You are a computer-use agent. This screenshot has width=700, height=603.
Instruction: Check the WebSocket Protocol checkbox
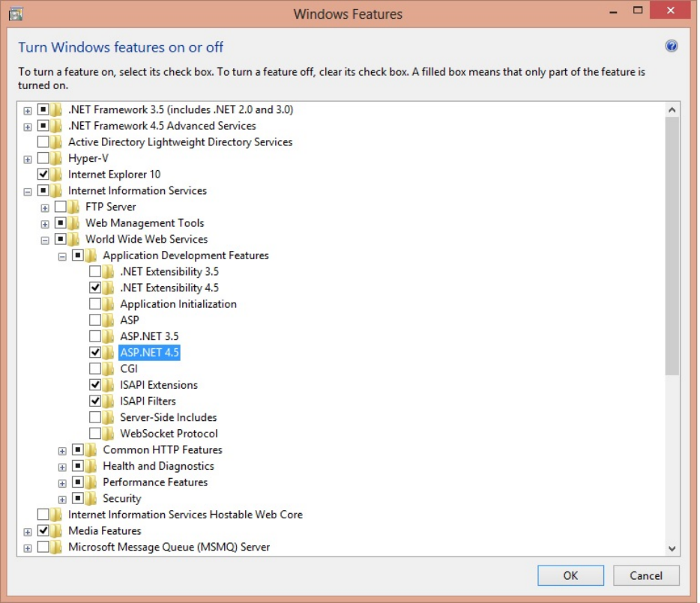[x=95, y=434]
